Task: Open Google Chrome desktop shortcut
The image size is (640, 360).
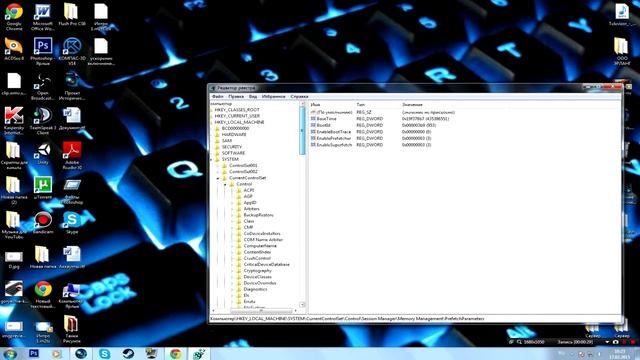Action: pos(14,17)
